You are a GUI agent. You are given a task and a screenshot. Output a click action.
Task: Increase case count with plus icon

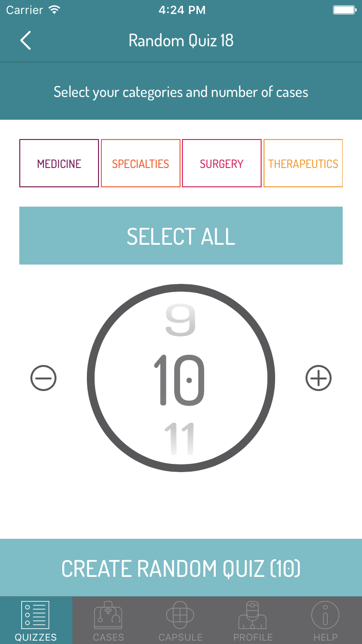pyautogui.click(x=319, y=378)
